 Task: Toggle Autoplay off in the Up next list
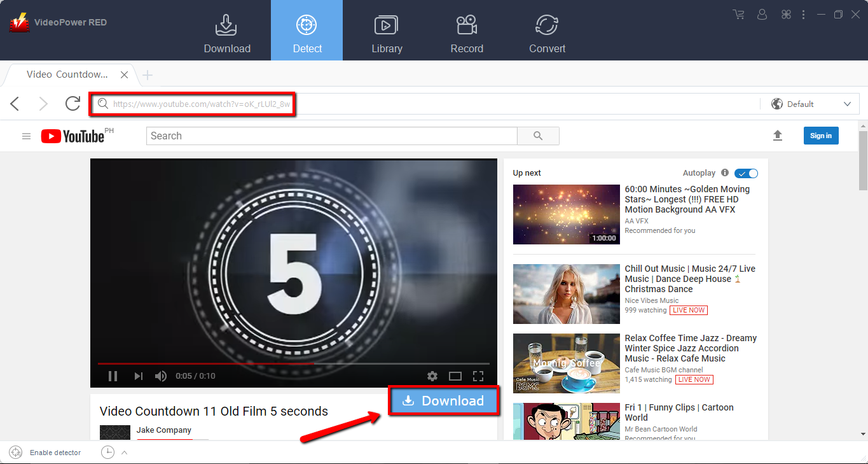coord(745,173)
